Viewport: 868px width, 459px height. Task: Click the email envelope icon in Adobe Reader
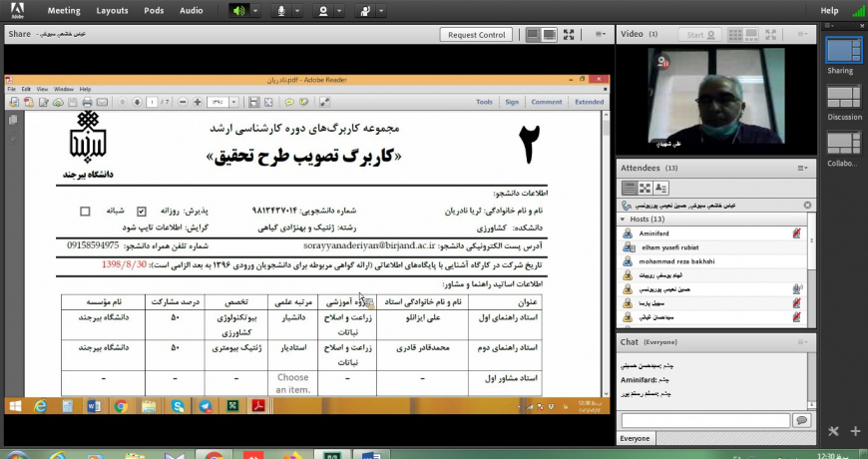pyautogui.click(x=102, y=102)
